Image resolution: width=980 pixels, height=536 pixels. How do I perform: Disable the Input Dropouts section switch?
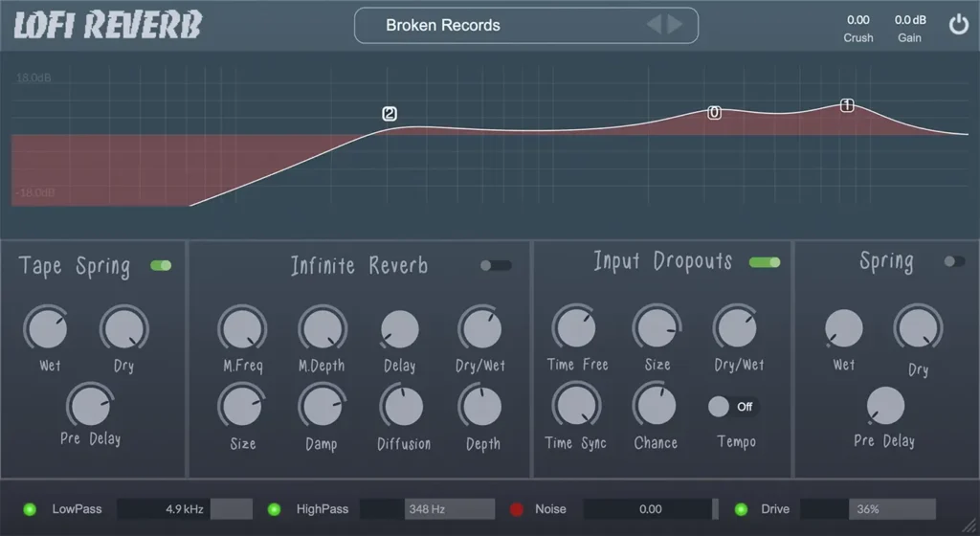coord(765,262)
